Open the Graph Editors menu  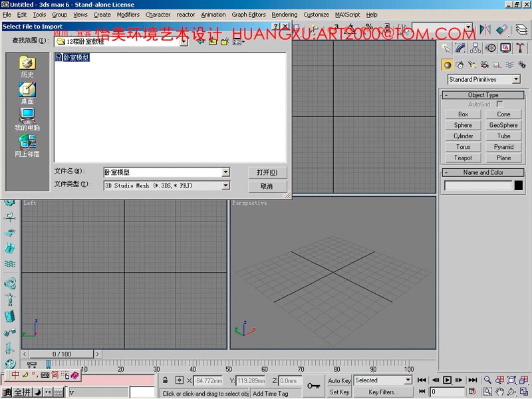coord(248,15)
